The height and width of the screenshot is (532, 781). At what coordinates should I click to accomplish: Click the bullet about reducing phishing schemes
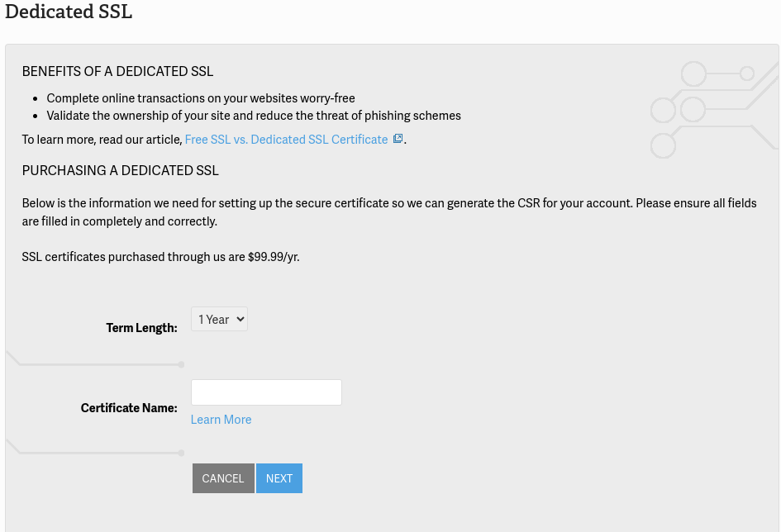pos(254,116)
